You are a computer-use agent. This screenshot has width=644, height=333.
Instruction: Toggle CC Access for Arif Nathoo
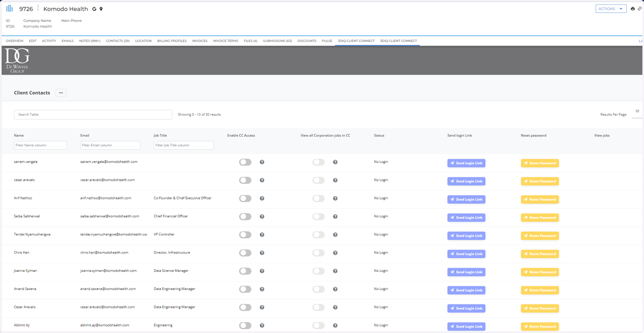coord(245,198)
